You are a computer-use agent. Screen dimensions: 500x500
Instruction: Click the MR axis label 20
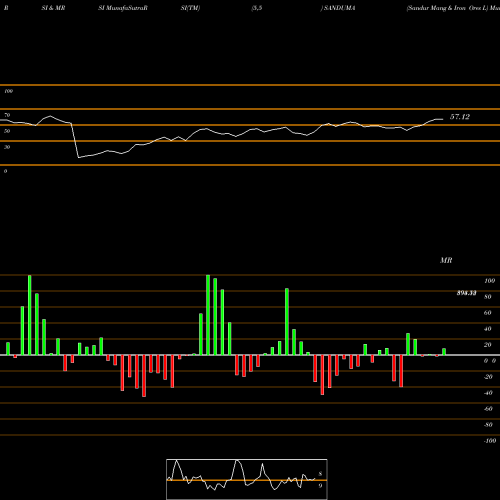pyautogui.click(x=488, y=345)
